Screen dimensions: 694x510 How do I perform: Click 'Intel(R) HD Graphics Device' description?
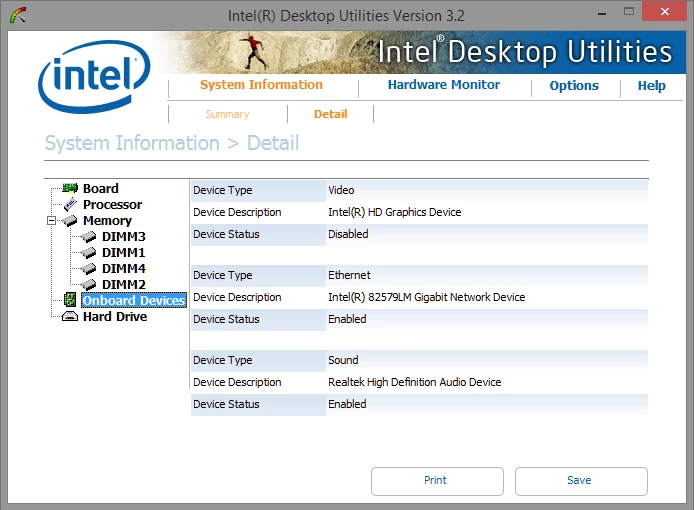coord(395,212)
